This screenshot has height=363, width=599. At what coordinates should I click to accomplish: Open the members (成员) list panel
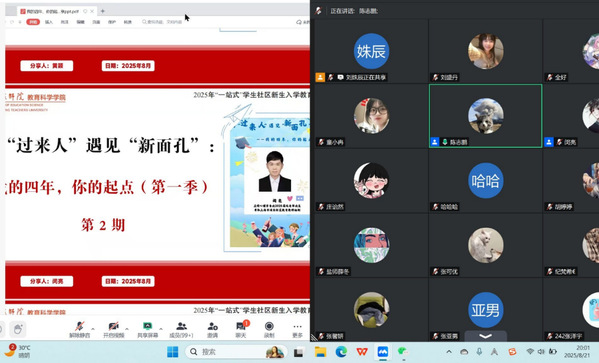pos(181,329)
